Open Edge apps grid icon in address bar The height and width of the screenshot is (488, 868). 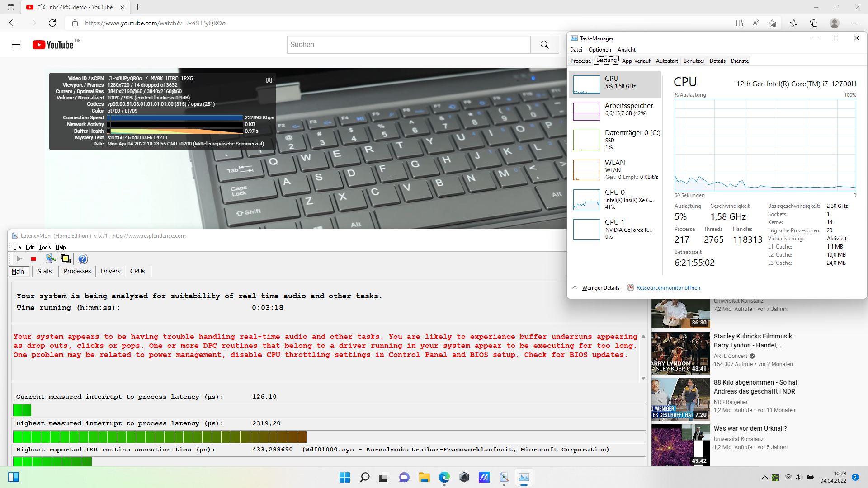point(740,23)
